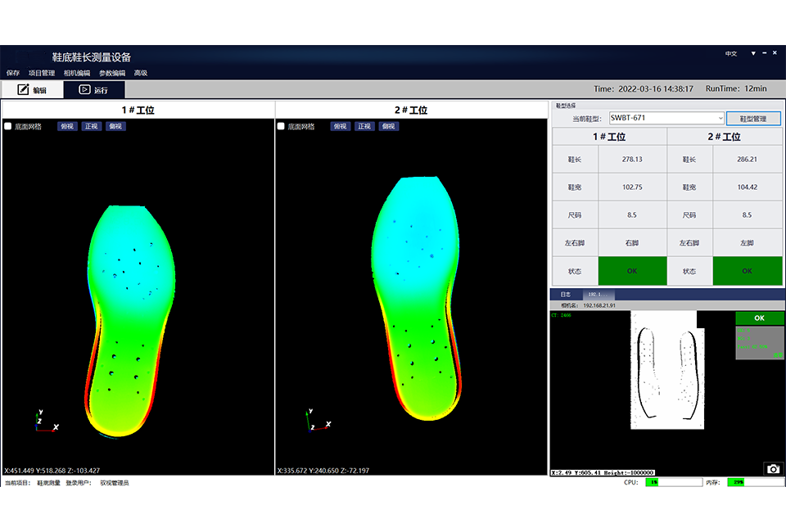Click the camera snapshot icon
This screenshot has height=532, width=786.
pyautogui.click(x=773, y=468)
